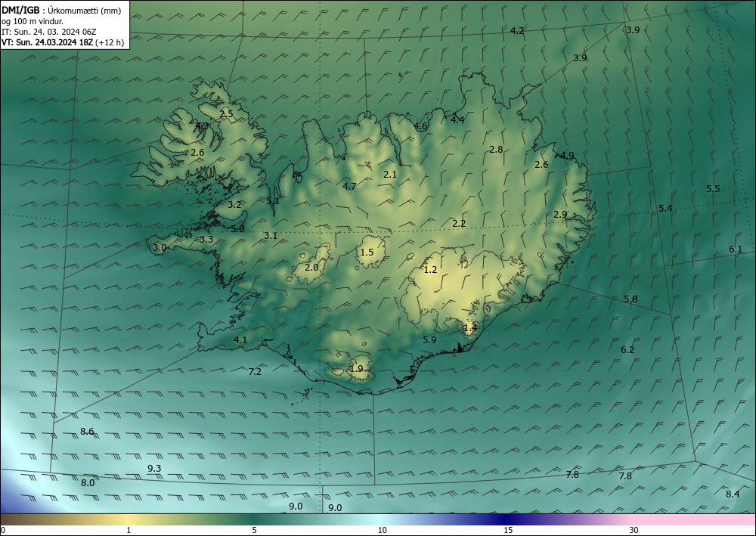
Task: Click the dark blue colorbar section above 15
Action: 507,519
